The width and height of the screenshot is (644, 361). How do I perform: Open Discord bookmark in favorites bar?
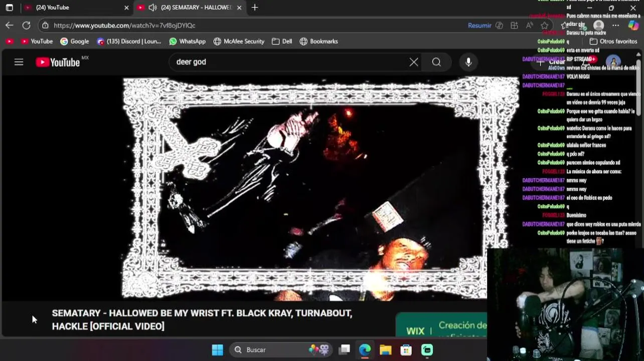pos(129,42)
